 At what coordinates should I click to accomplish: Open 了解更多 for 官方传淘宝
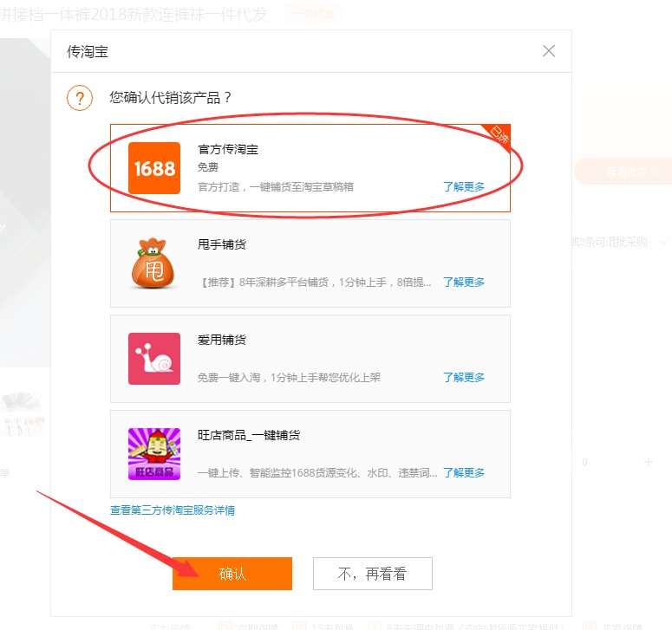point(464,186)
